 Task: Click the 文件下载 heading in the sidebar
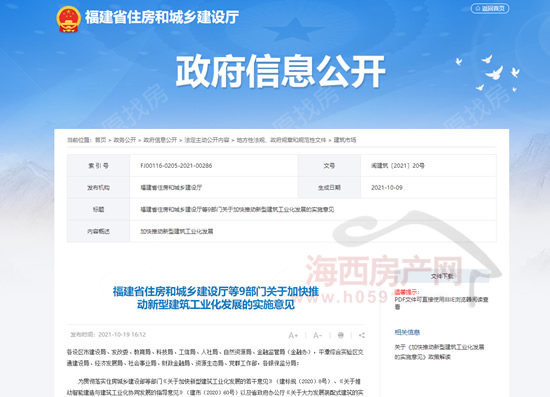tap(442, 276)
